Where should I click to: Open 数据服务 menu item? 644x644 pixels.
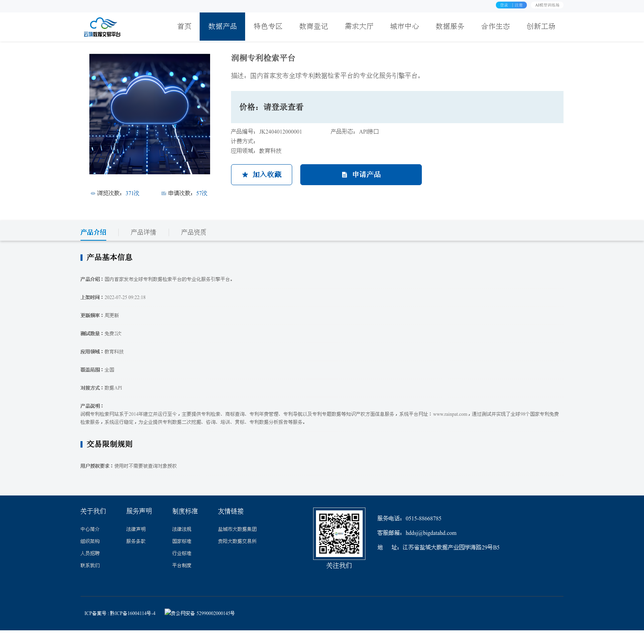click(x=450, y=27)
